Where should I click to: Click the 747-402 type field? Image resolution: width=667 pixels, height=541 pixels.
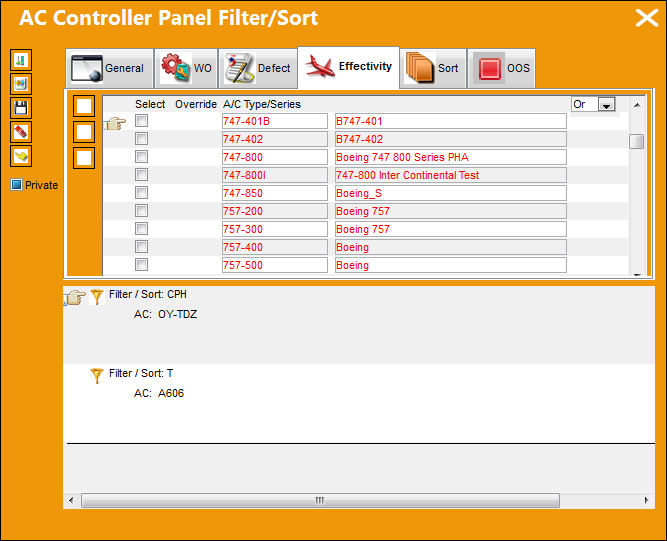pos(274,139)
